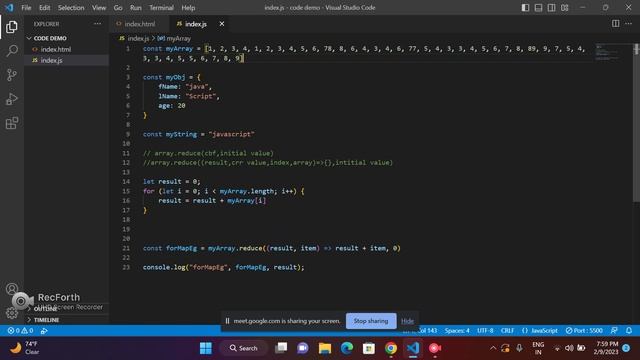This screenshot has width=640, height=360.
Task: Click Port: 5500 Live Server status
Action: tap(584, 330)
